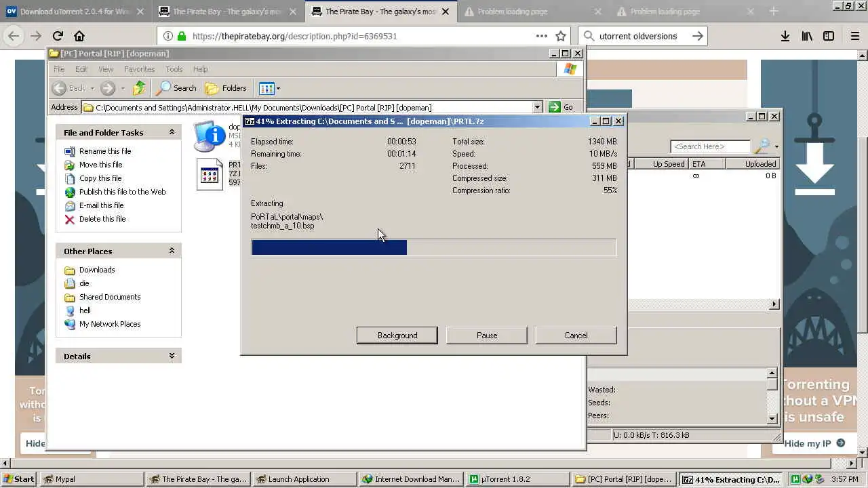Image resolution: width=868 pixels, height=488 pixels.
Task: Click the browser Forward arrow
Action: (x=35, y=36)
